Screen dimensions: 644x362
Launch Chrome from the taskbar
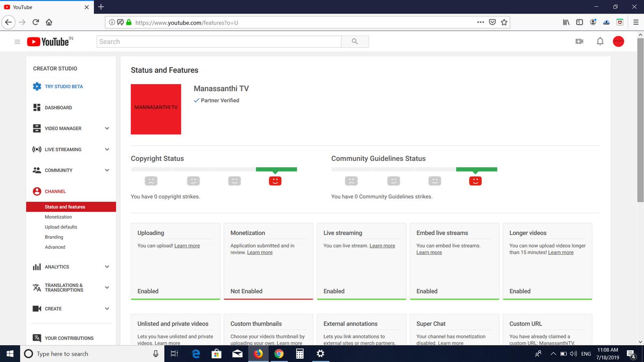click(x=279, y=354)
